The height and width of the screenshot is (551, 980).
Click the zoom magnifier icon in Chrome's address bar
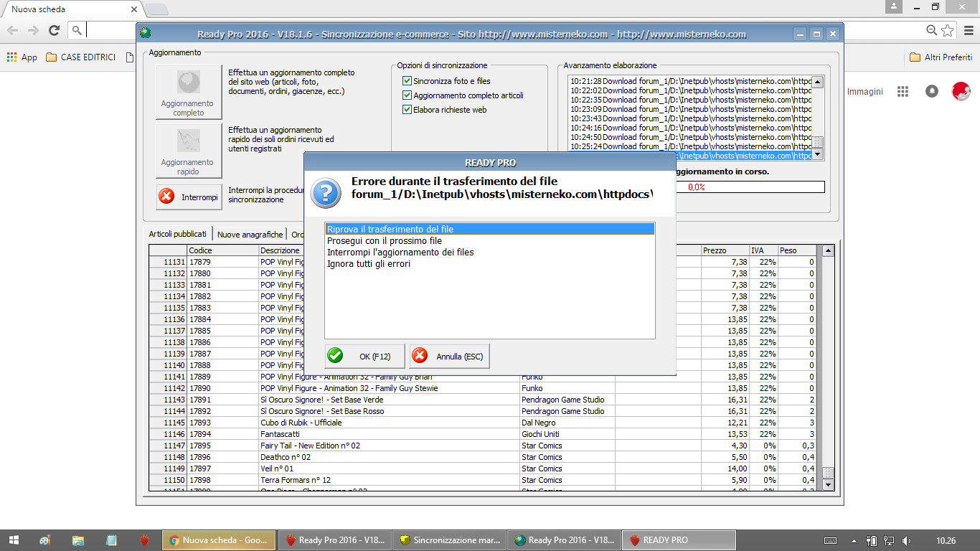pos(931,30)
